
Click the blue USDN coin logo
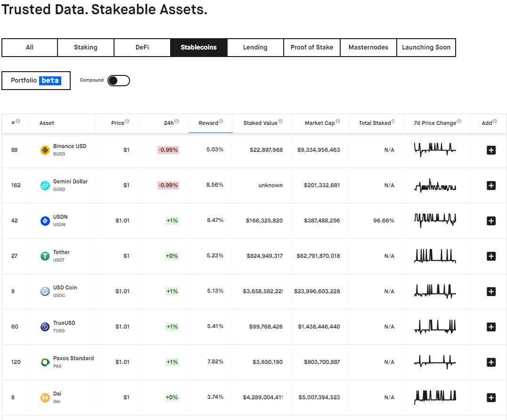tap(45, 221)
